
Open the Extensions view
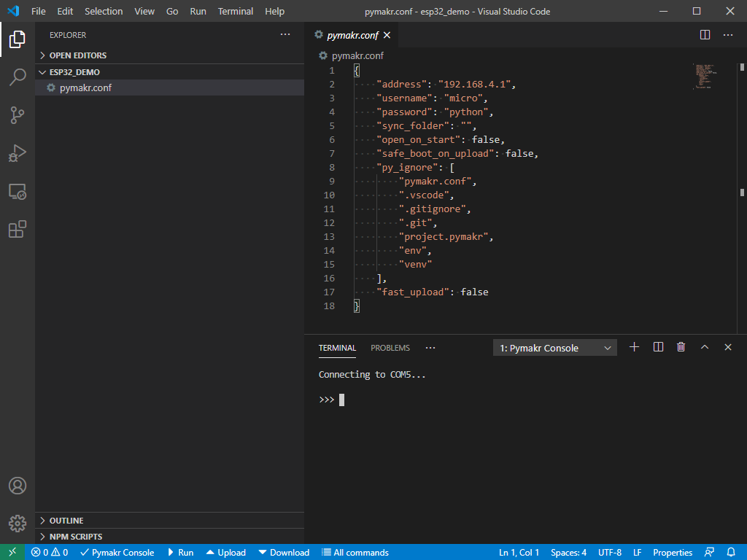18,230
